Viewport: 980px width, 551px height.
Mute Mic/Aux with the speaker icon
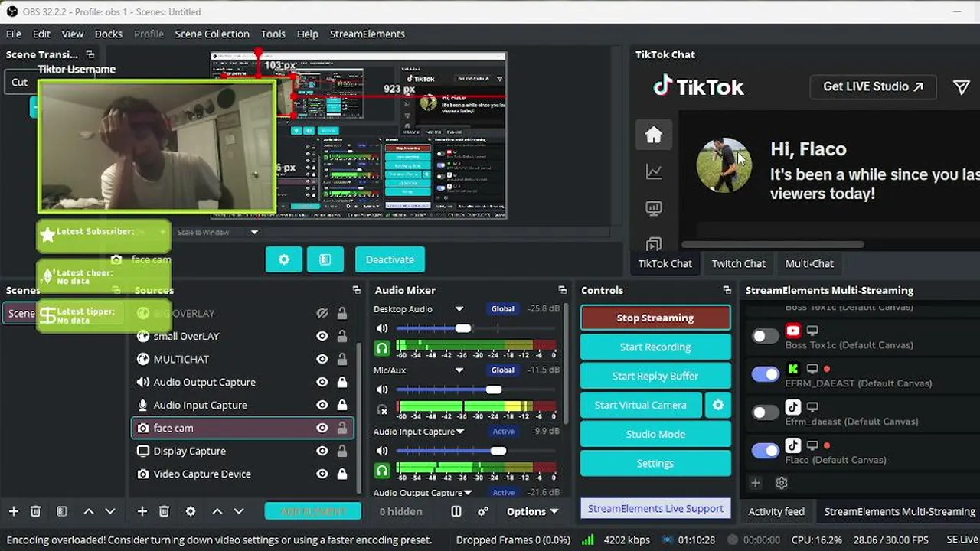pyautogui.click(x=382, y=390)
